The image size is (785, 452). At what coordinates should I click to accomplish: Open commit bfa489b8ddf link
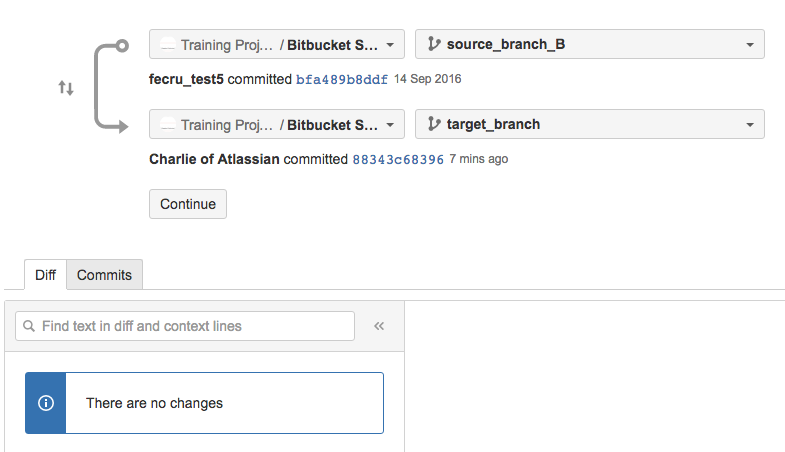coord(342,79)
